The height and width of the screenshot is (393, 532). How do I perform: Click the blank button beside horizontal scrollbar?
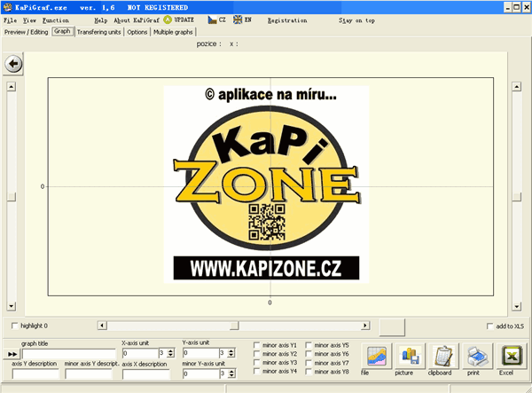(392, 327)
